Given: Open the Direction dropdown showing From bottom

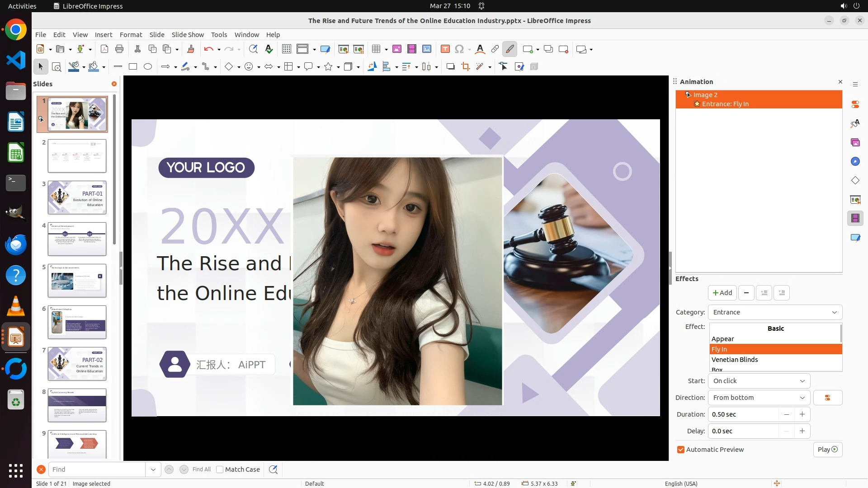Looking at the screenshot, I should tap(759, 398).
